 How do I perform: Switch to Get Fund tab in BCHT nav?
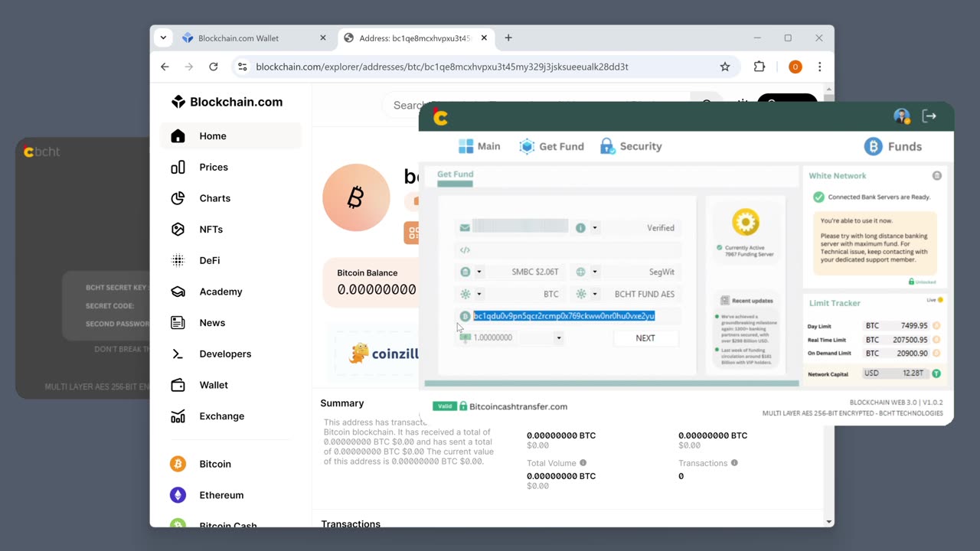[551, 146]
